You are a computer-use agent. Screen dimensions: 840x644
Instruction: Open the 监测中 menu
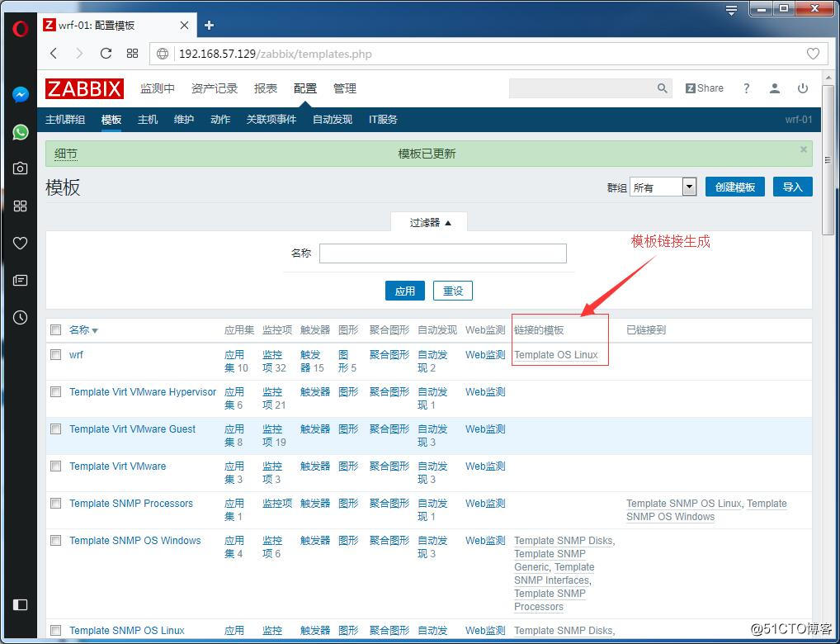tap(158, 88)
